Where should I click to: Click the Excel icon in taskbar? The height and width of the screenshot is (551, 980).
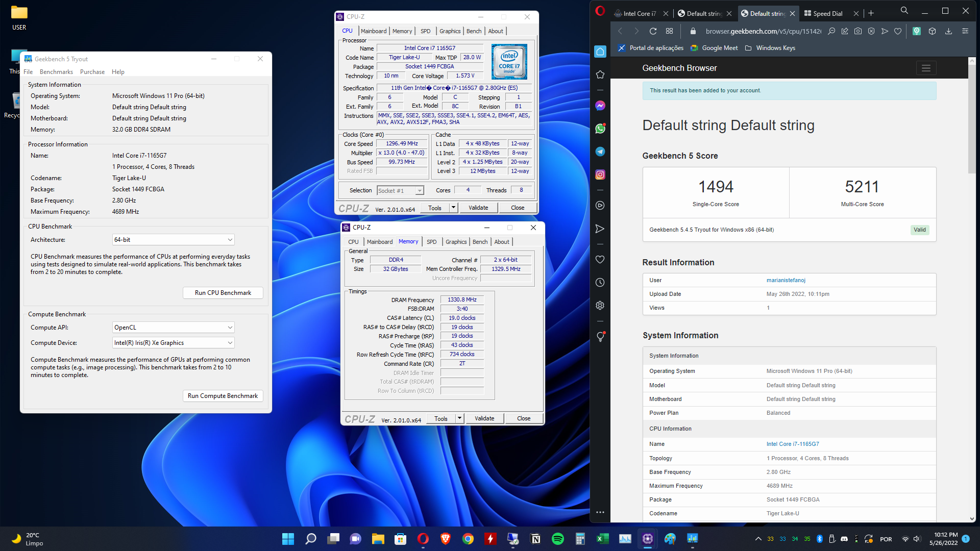[603, 539]
